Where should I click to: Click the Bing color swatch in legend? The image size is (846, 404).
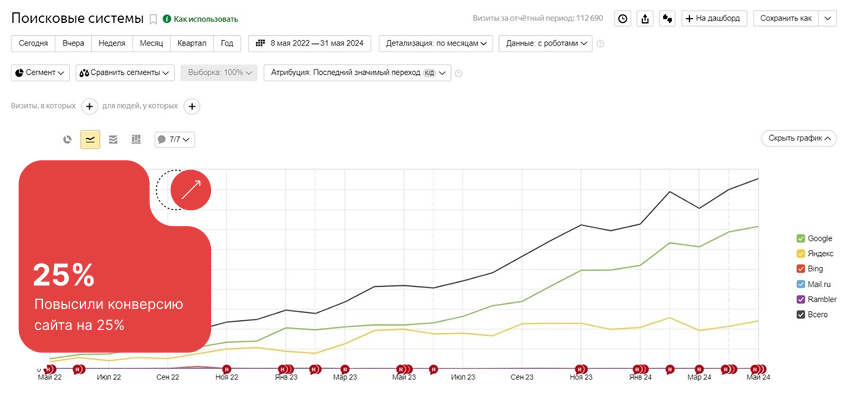click(801, 269)
